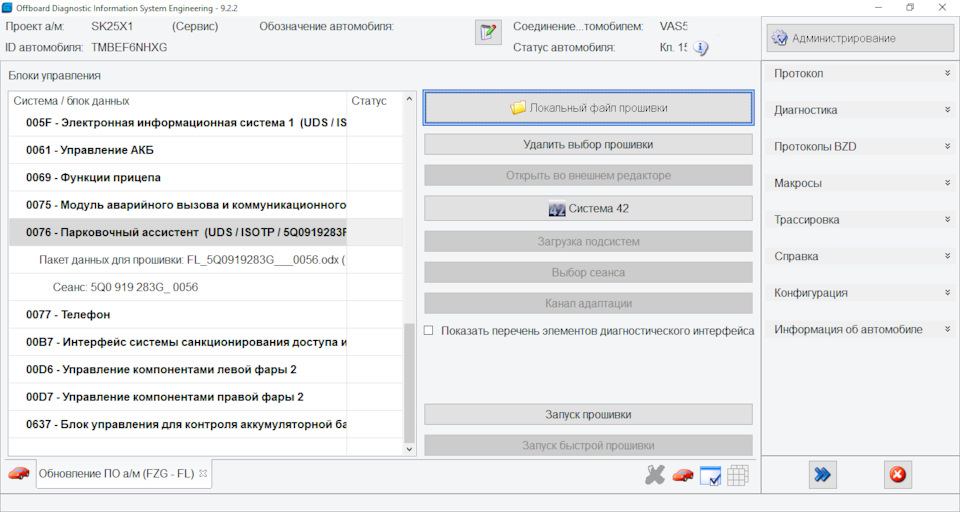Click the (Сервис) label

tap(195, 26)
